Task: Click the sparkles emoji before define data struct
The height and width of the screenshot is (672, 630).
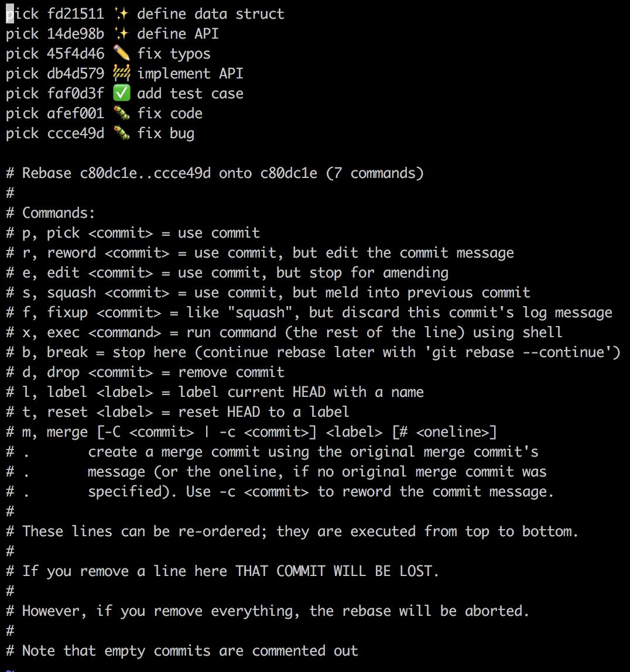Action: pos(121,13)
